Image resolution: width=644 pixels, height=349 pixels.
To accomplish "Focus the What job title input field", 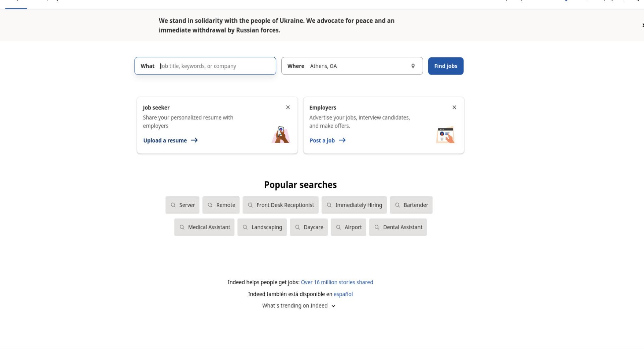I will (205, 66).
